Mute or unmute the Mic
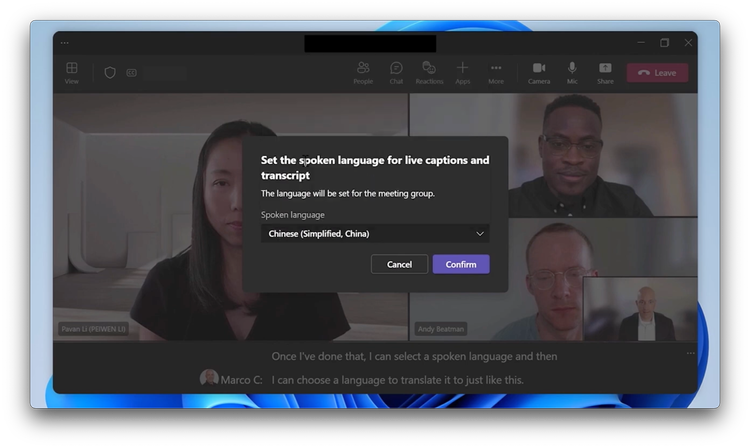The width and height of the screenshot is (750, 448). click(572, 73)
